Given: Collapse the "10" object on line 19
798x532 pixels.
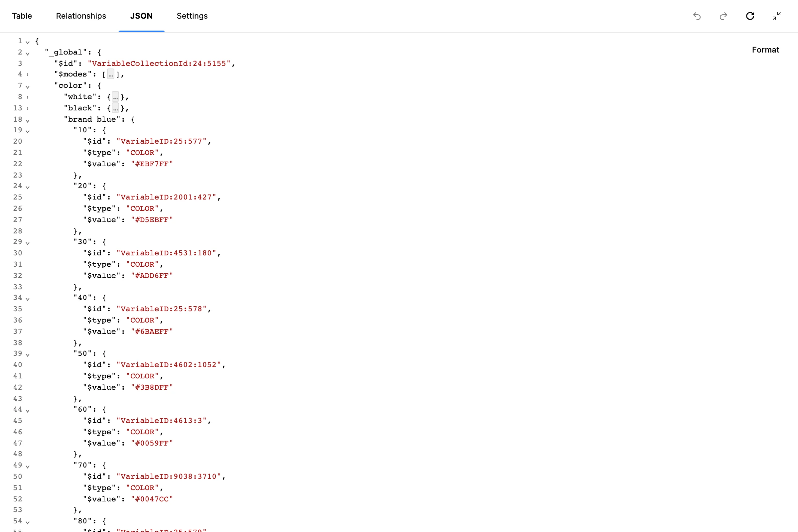Looking at the screenshot, I should tap(28, 131).
